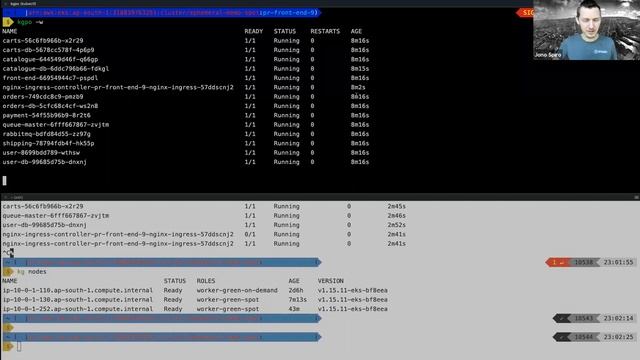Click the 8m2s age of nginx-ingress pod
640x360 pixels.
click(x=358, y=87)
